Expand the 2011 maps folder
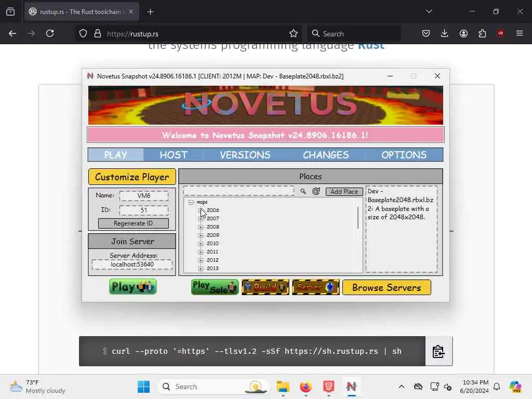Screen dimensions: 532x399 [201, 252]
